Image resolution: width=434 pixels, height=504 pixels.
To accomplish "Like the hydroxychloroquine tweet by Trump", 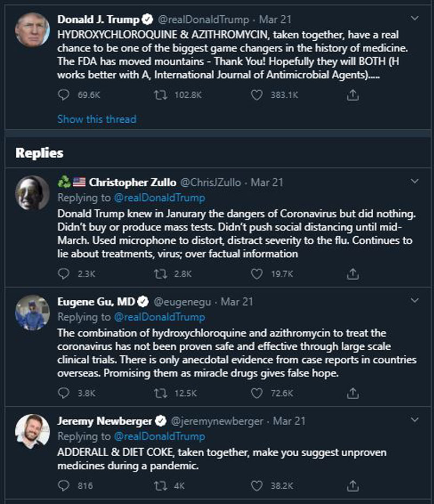I will [x=257, y=95].
